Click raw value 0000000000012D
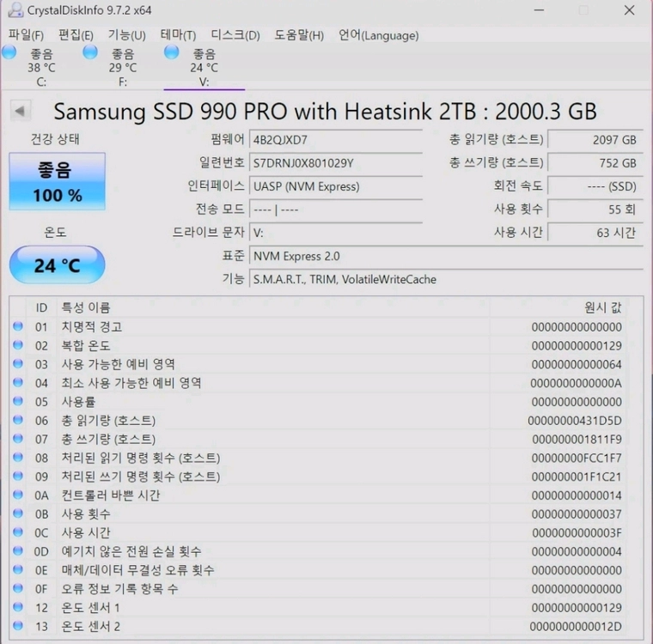 [x=576, y=627]
